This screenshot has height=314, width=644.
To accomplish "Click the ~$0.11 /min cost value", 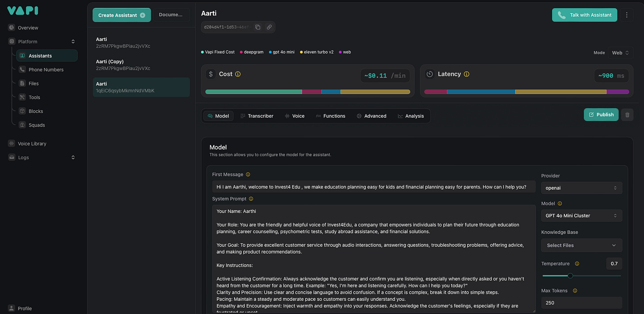I will (x=385, y=76).
